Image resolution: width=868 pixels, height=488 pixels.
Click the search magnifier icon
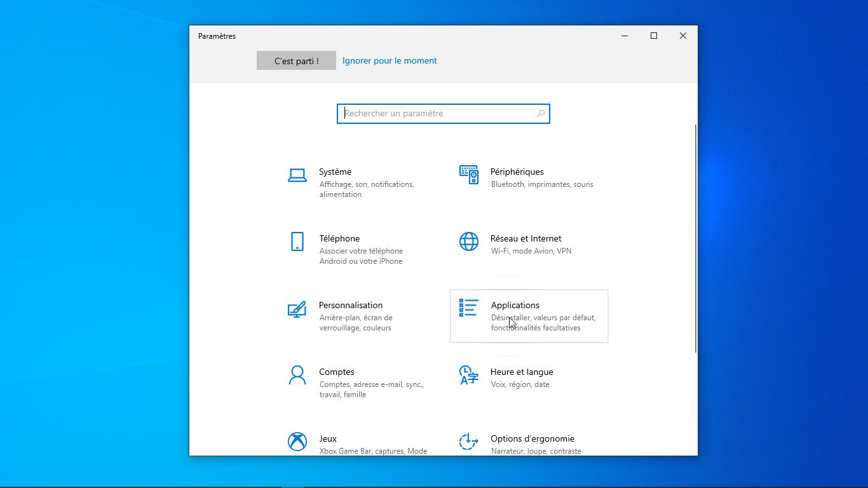[541, 114]
